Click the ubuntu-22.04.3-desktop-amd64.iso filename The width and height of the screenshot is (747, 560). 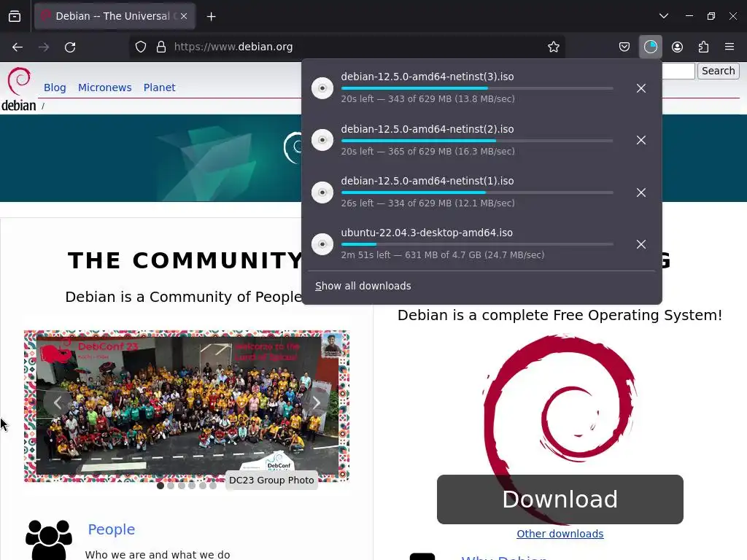coord(427,233)
